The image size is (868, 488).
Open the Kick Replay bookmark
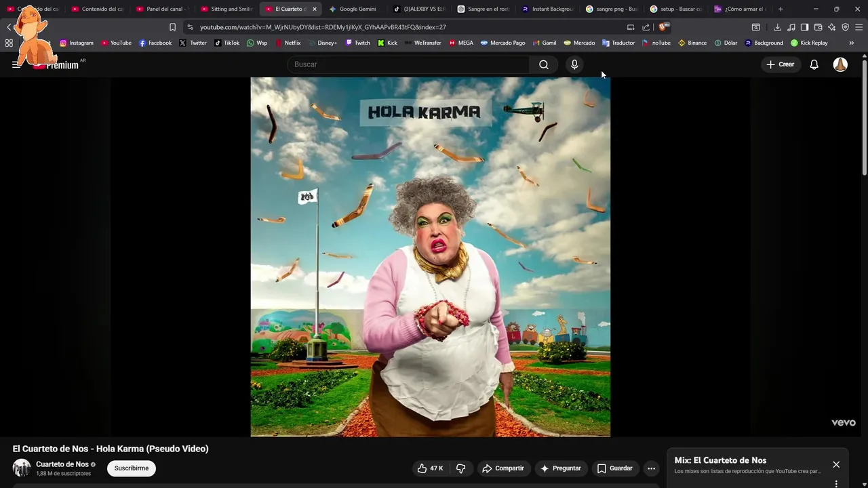click(x=809, y=43)
